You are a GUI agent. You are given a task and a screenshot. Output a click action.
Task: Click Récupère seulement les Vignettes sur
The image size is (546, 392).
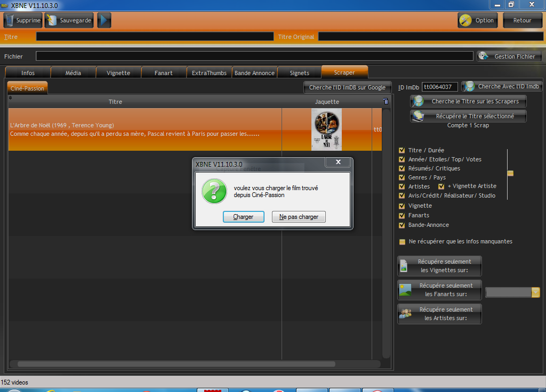coord(439,266)
